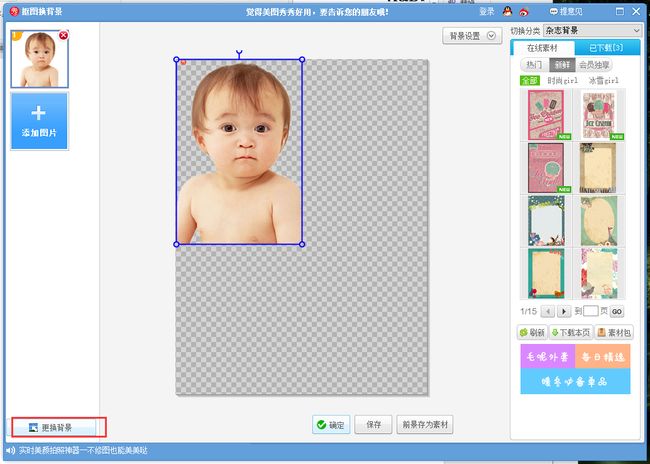650x464 pixels.
Task: Go to next materials page arrow
Action: [564, 311]
